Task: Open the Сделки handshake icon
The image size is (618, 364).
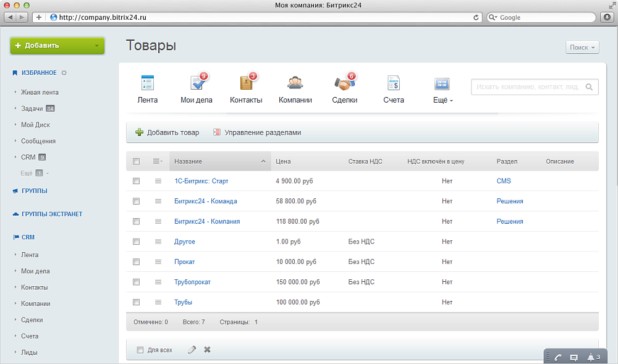Action: tap(344, 83)
